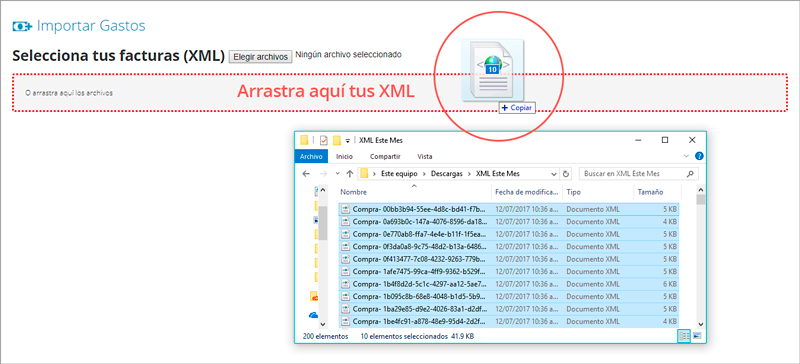Screen dimensions: 800x364
Task: Click the XML icon of Compra- 0a693b0c
Action: click(x=346, y=222)
